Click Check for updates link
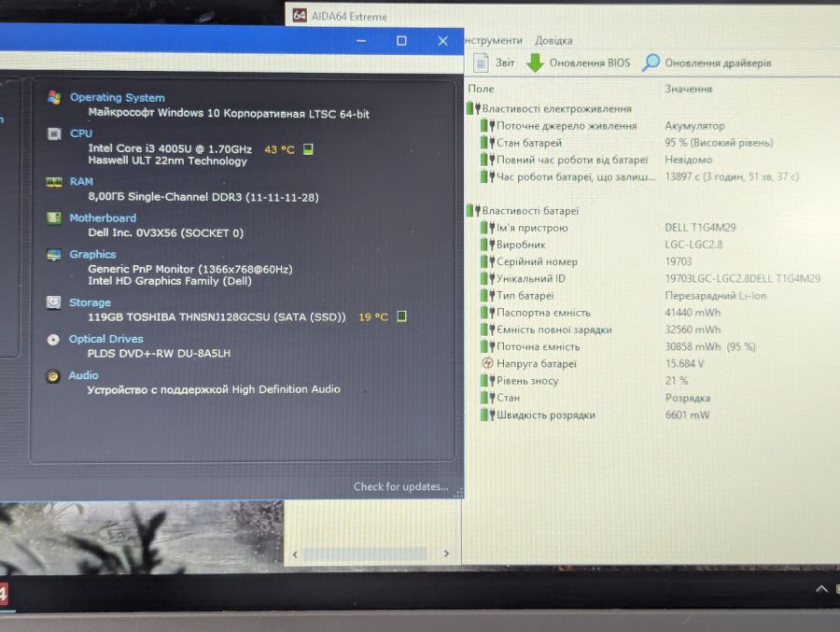Viewport: 840px width, 632px height. point(400,486)
